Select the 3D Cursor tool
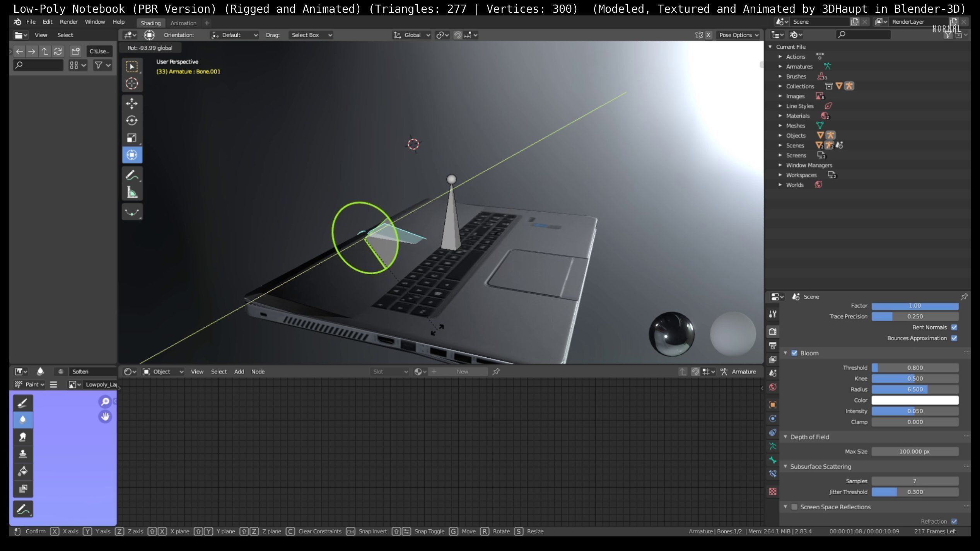Viewport: 980px width, 551px height. pos(132,84)
